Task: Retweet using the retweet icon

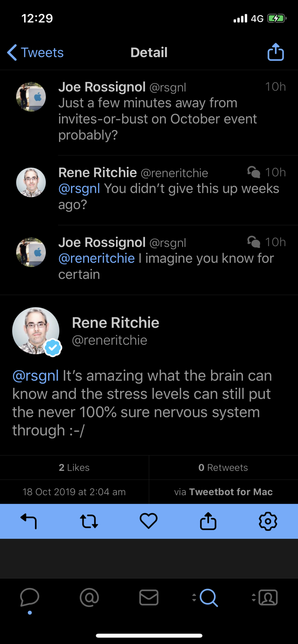Action: 89,521
